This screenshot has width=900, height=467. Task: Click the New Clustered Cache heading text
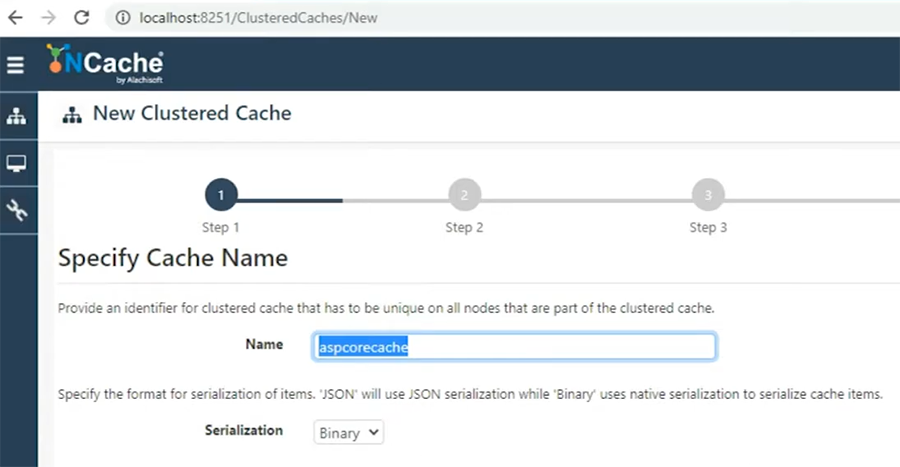[x=192, y=113]
